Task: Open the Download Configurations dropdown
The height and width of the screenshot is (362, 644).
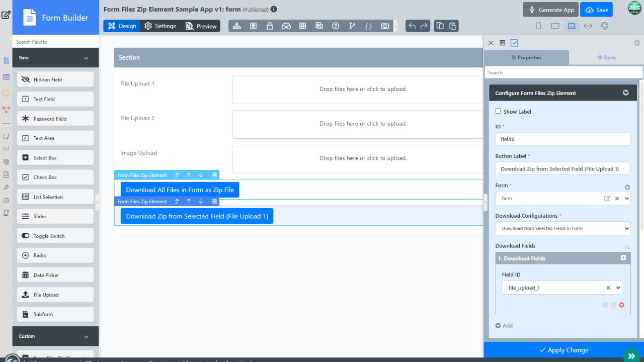Action: 562,228
